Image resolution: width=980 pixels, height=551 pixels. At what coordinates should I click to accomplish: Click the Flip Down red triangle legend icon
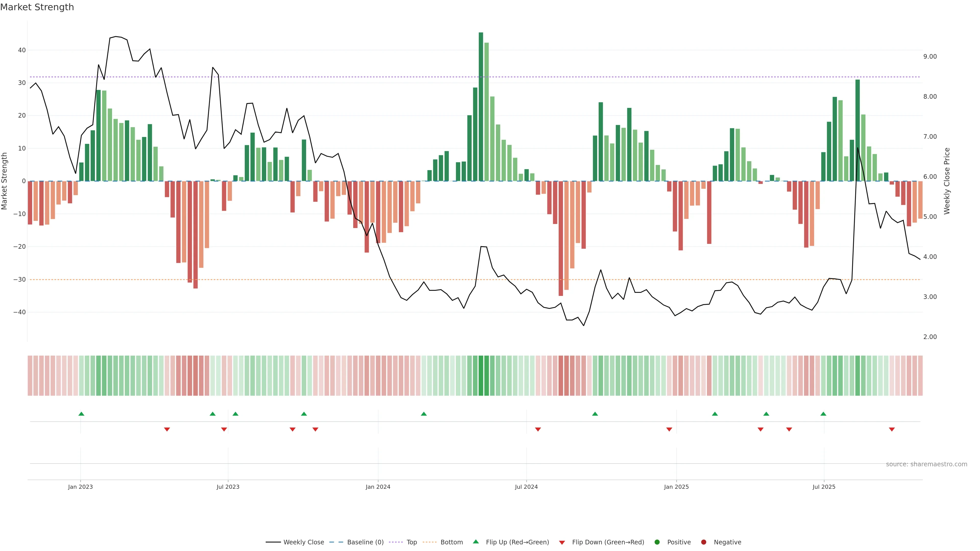pos(562,543)
